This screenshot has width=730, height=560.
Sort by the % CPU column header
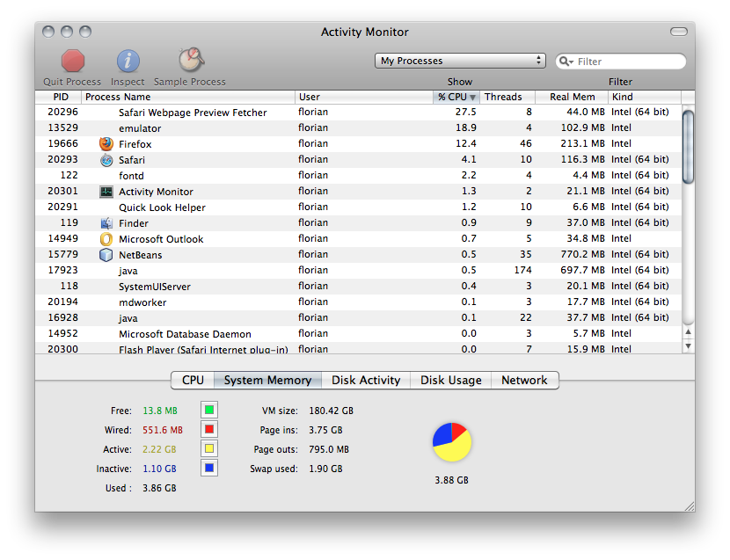456,97
